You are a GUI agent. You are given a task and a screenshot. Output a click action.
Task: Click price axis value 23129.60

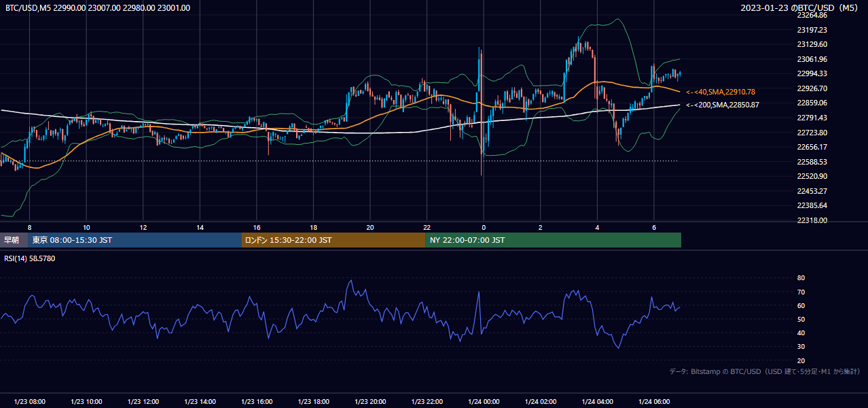point(812,44)
